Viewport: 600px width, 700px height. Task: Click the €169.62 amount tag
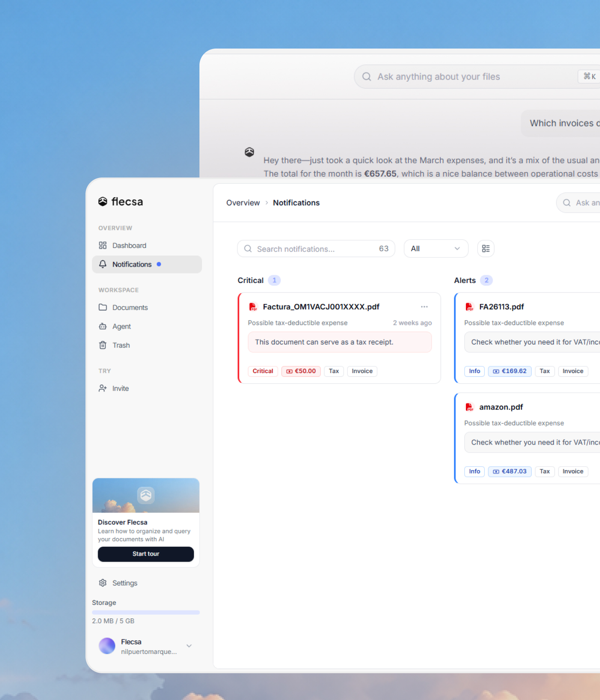coord(509,371)
